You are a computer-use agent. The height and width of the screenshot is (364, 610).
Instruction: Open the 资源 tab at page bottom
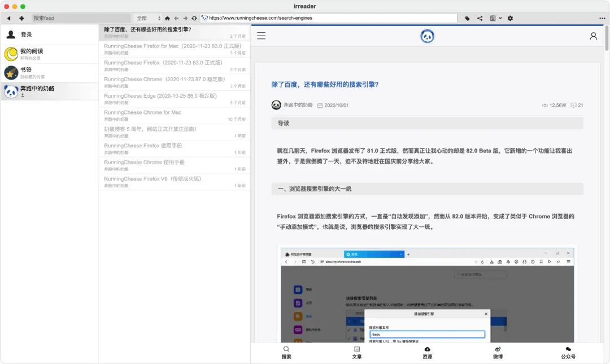click(427, 353)
